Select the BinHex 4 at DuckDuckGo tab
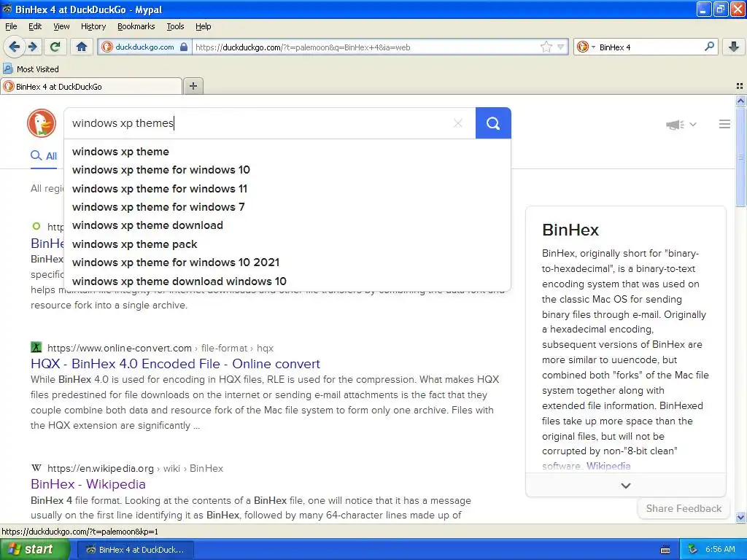This screenshot has height=560, width=747. 91,86
